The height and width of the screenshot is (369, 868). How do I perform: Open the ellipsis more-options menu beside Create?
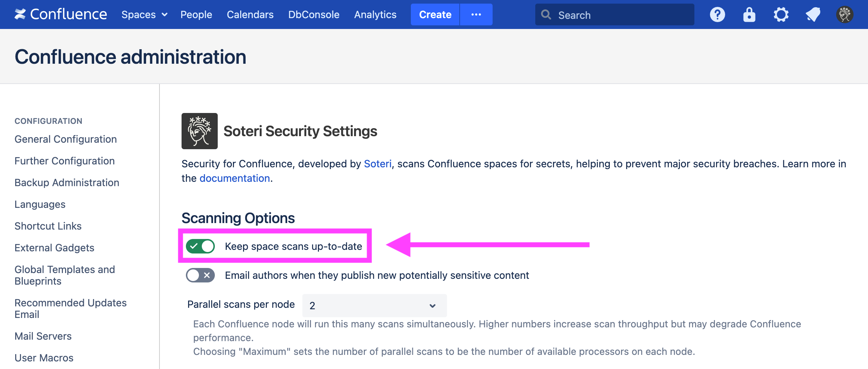476,14
